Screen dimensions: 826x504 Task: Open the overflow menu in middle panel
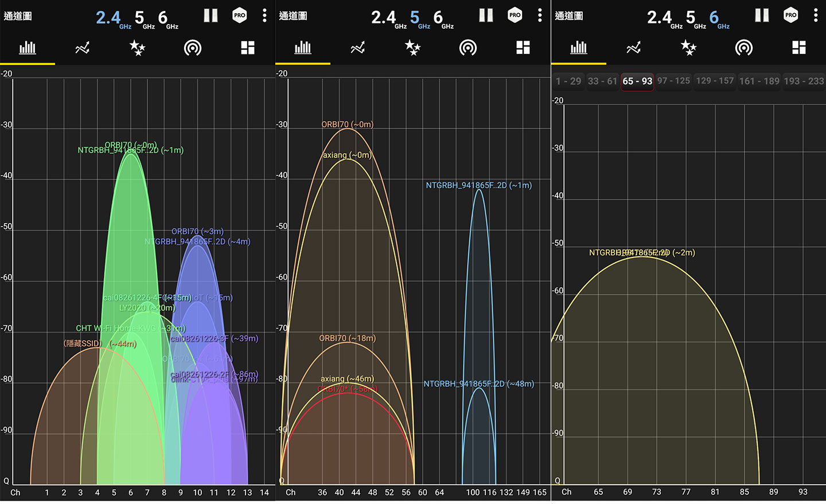pos(540,15)
